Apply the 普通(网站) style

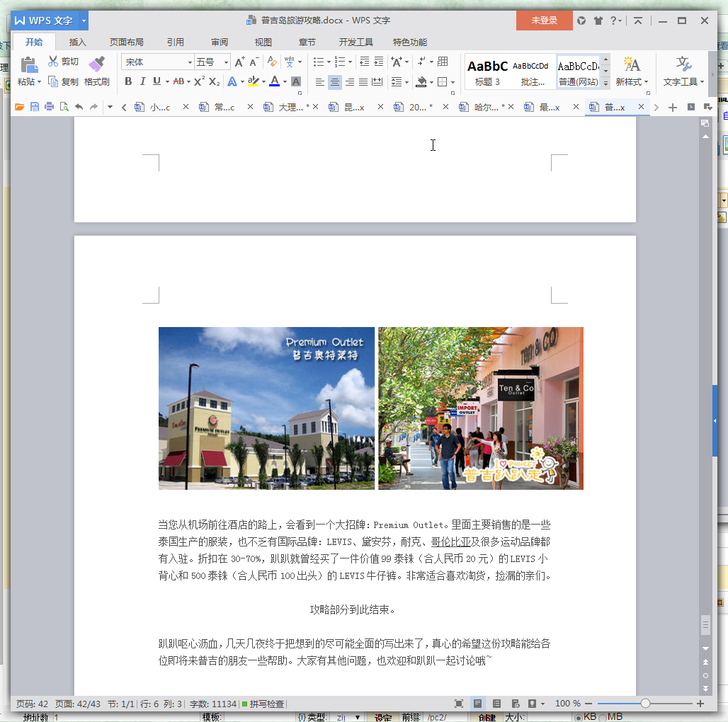tap(578, 72)
